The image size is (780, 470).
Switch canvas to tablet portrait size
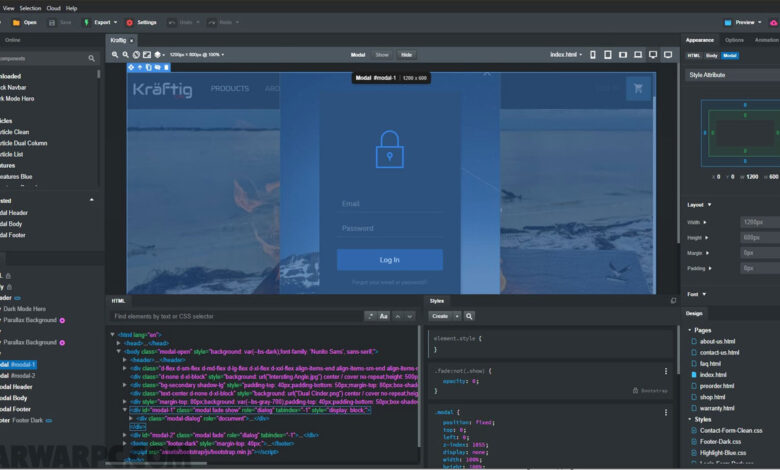tap(607, 55)
